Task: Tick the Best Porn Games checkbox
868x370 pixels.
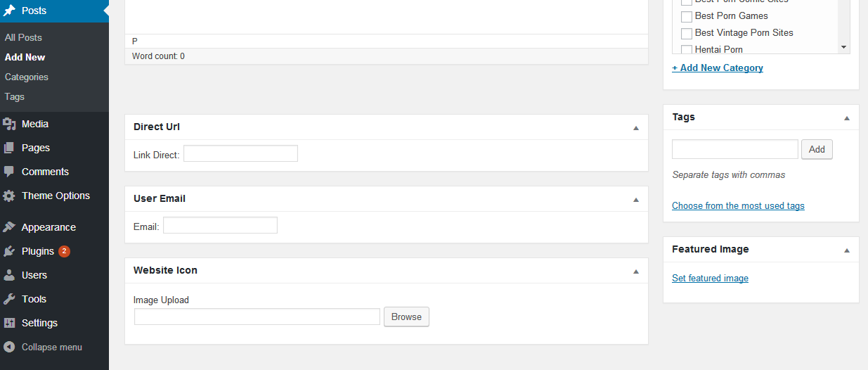Action: 687,16
